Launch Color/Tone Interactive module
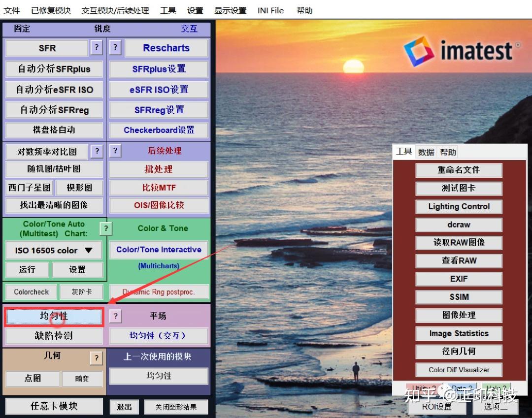 [158, 250]
